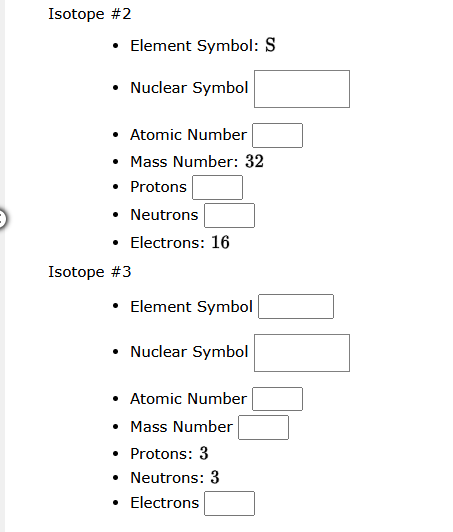Click the round dotted handle icon at left edge
The width and height of the screenshot is (453, 532).
[x=2, y=218]
